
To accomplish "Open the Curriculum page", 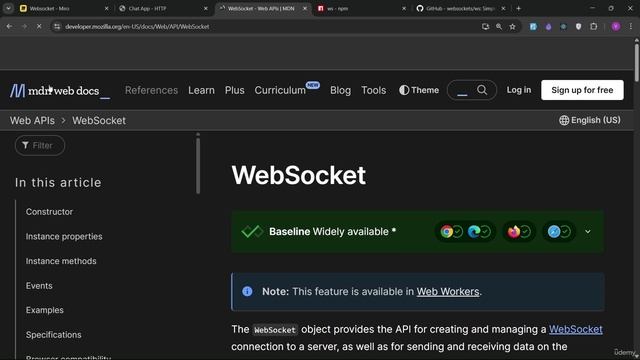I will click(280, 90).
